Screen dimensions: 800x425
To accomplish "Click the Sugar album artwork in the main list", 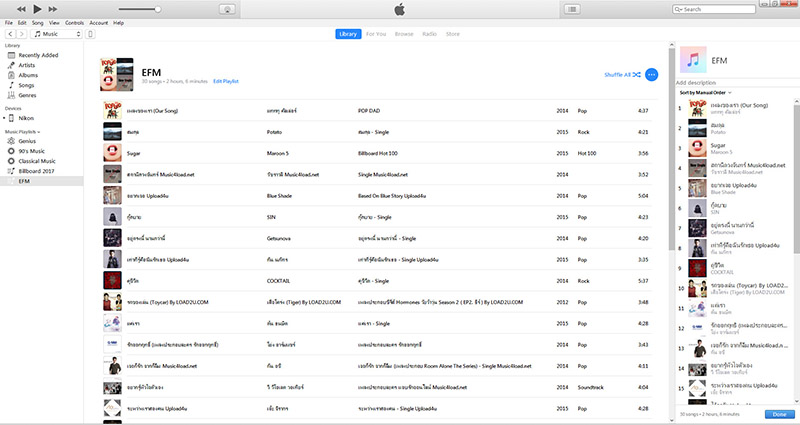I will [x=112, y=153].
